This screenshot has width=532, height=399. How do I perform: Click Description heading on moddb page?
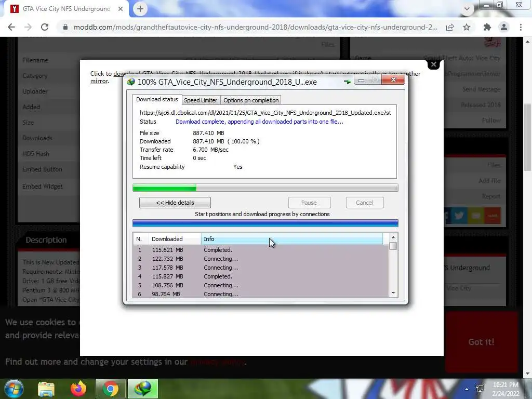click(46, 240)
